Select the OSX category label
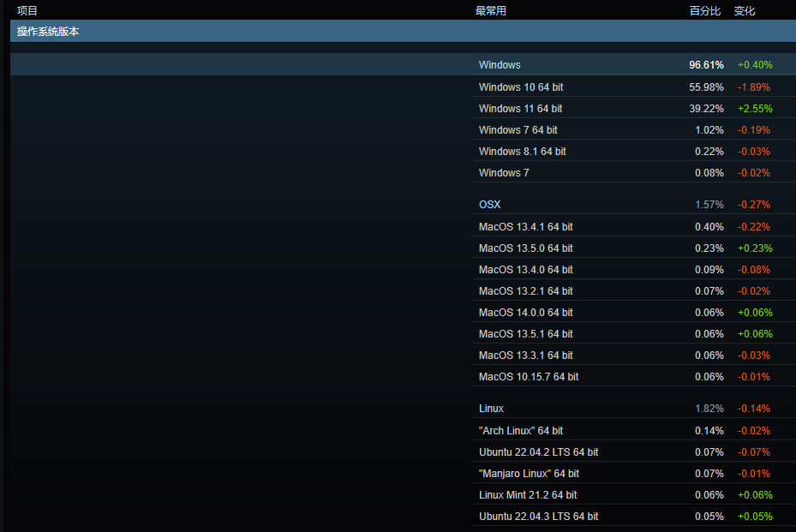The image size is (796, 532). coord(489,205)
